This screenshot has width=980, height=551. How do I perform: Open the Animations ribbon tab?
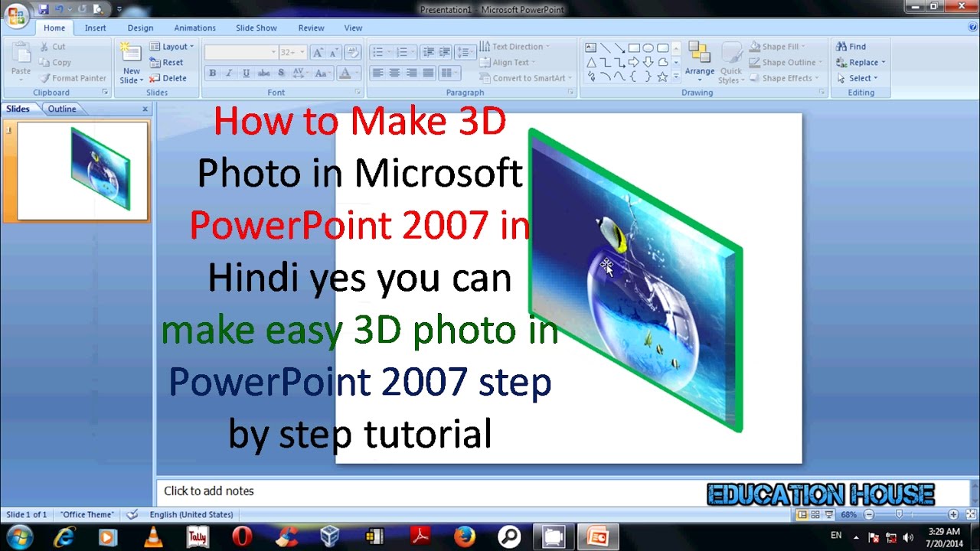point(194,28)
